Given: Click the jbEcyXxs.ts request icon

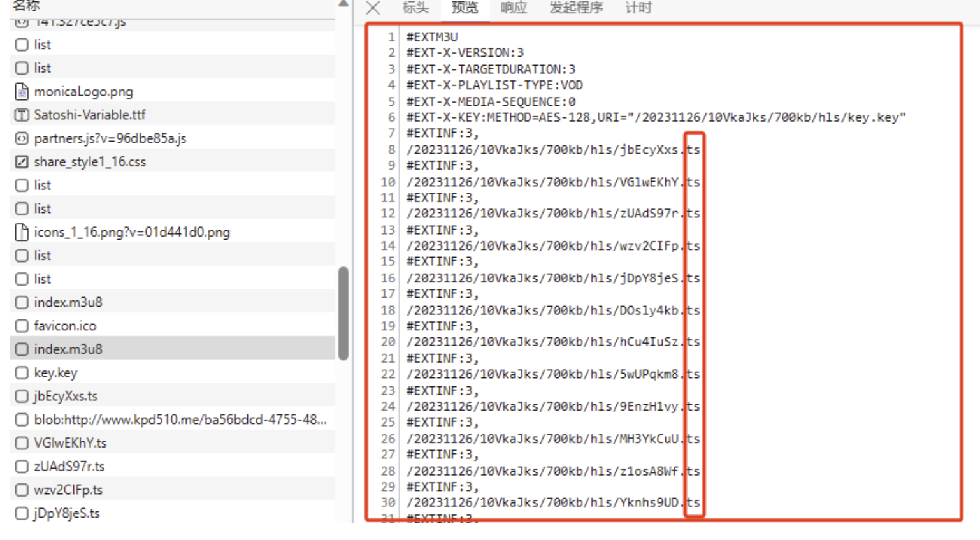Looking at the screenshot, I should coord(22,397).
